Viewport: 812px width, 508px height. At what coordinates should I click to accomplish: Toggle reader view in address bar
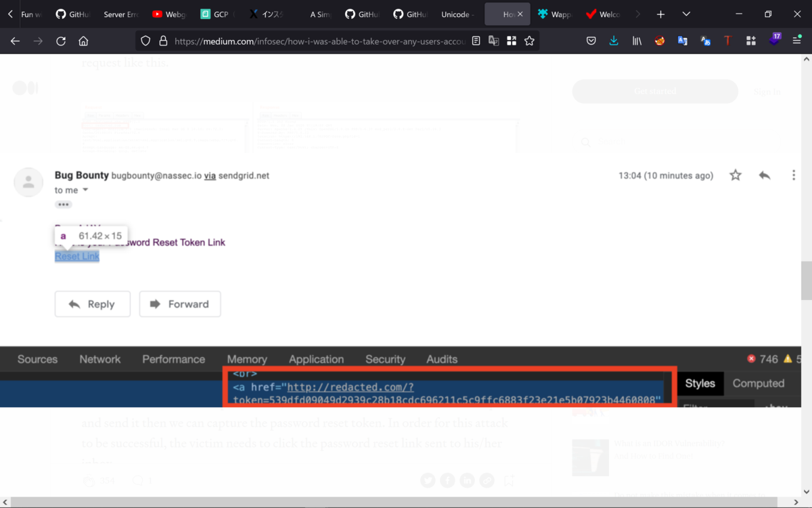tap(476, 41)
